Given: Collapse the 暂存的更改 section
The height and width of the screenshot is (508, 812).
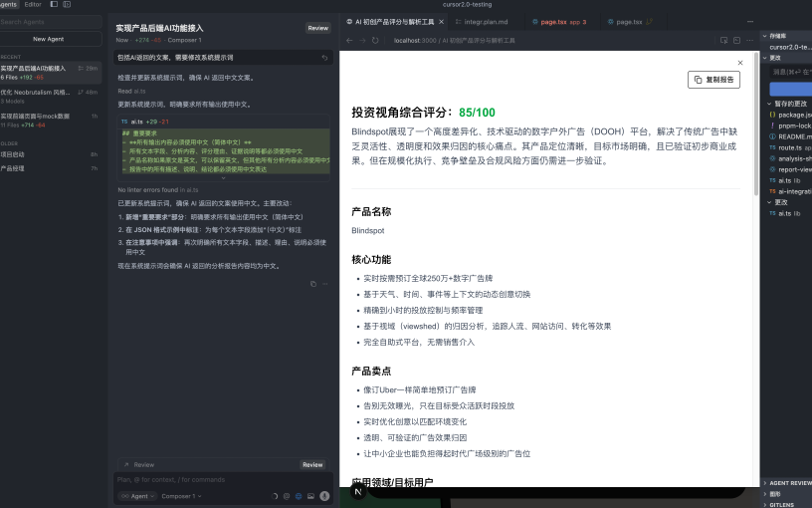Looking at the screenshot, I should (x=767, y=103).
